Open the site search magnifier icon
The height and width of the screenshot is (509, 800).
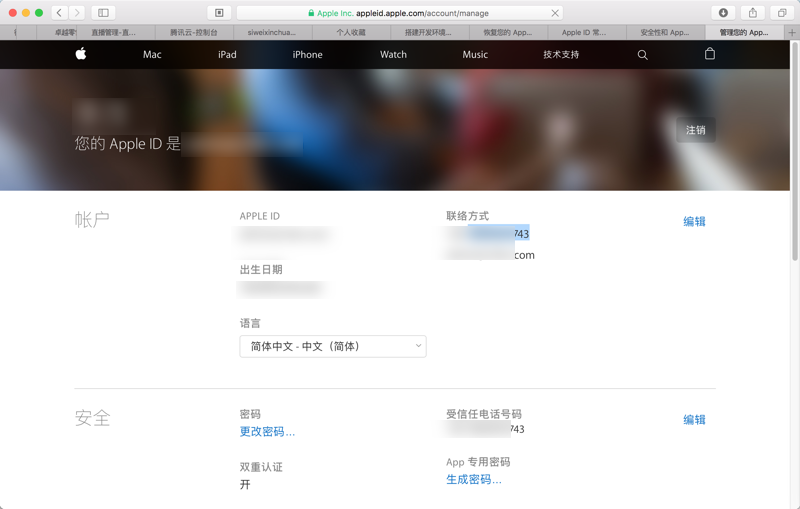pos(642,55)
